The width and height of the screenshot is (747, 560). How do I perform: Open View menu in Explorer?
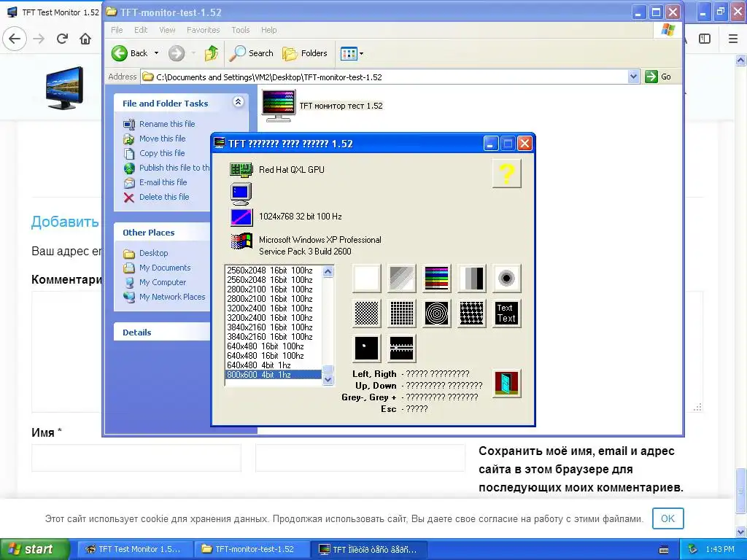(167, 30)
